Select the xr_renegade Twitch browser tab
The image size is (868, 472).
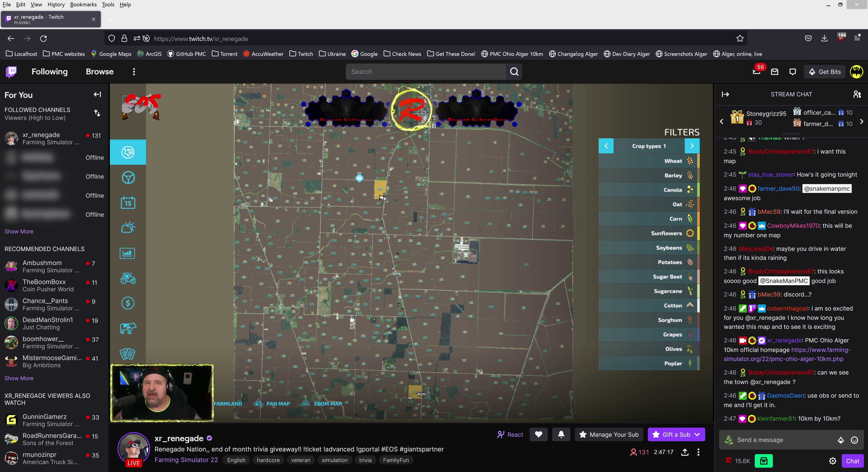pos(51,19)
